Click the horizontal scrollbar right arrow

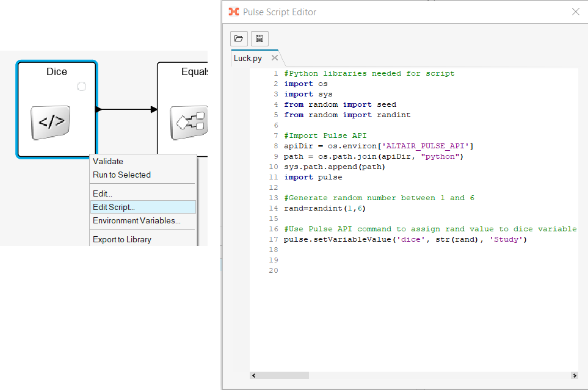(x=574, y=375)
